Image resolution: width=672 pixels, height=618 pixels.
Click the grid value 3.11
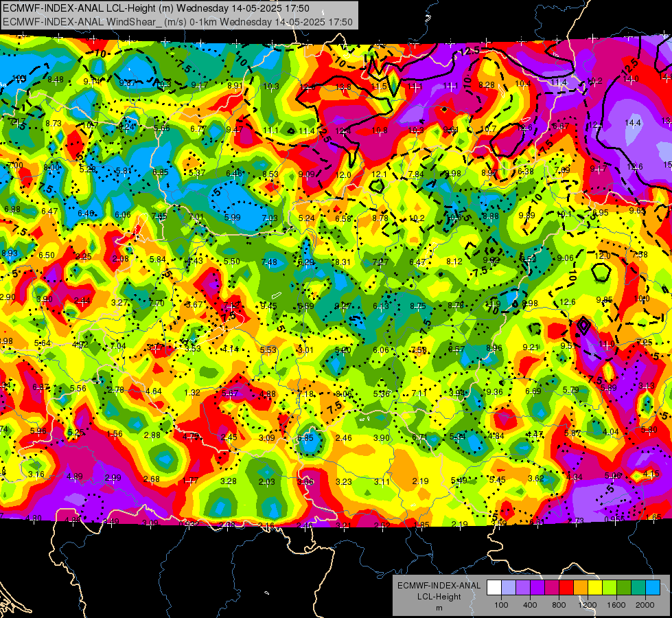click(x=382, y=482)
